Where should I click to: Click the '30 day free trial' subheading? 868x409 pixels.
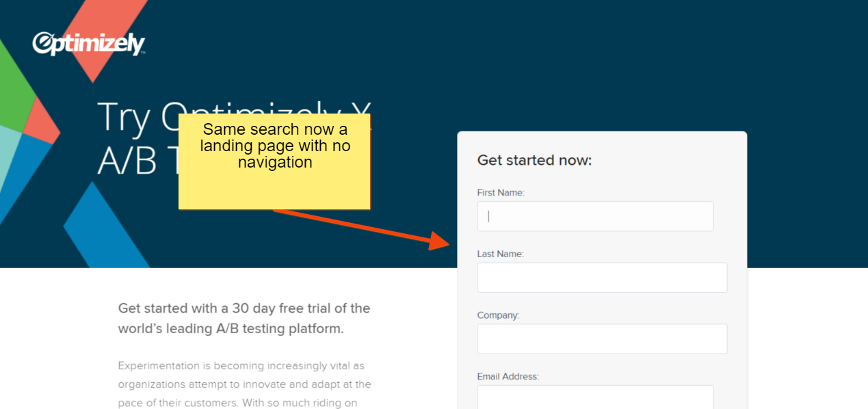tap(244, 318)
